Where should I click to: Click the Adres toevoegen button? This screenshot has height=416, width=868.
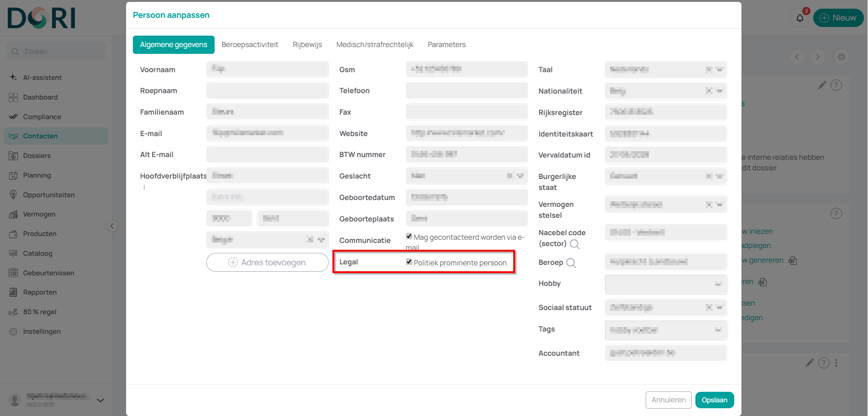267,263
